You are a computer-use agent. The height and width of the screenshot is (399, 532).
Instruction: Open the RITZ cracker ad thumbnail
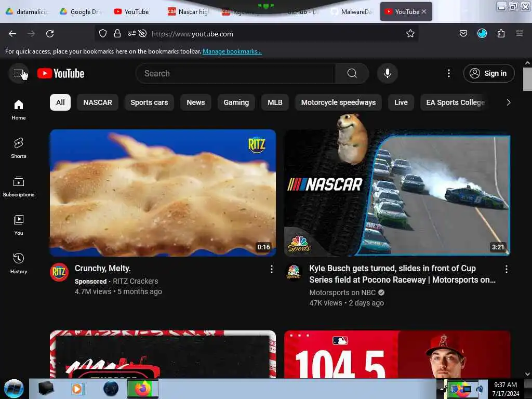pos(163,193)
